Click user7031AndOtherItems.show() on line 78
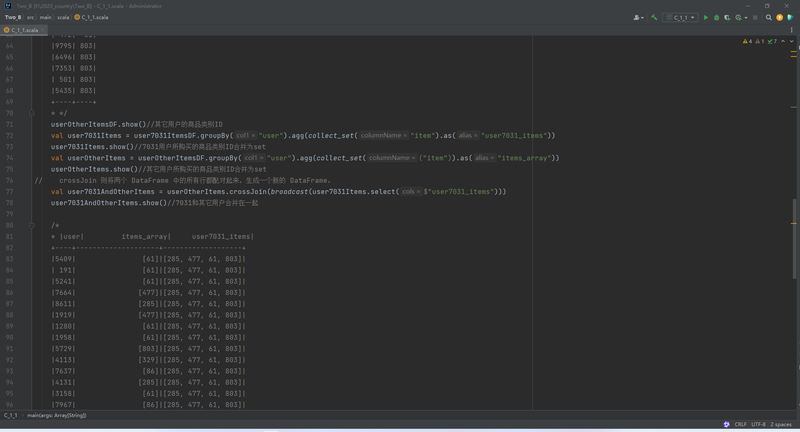This screenshot has width=800, height=432. tap(109, 203)
